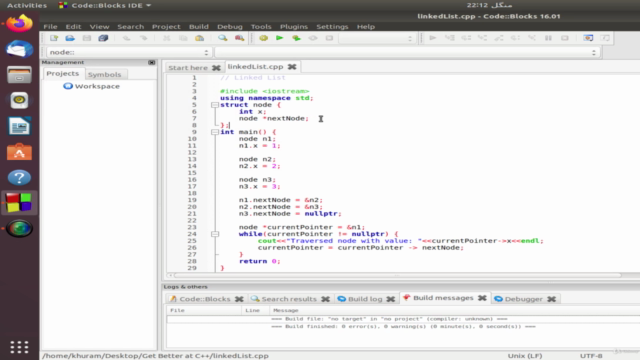Screen dimensions: 640x360
Task: Click the Step into debug icon
Action: point(482,38)
